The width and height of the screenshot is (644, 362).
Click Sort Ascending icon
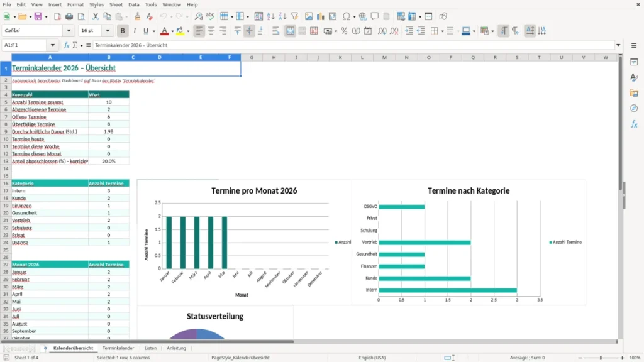[x=270, y=16]
